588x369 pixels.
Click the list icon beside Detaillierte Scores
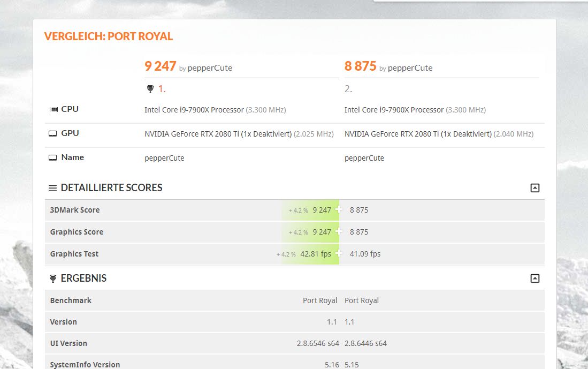coord(53,187)
